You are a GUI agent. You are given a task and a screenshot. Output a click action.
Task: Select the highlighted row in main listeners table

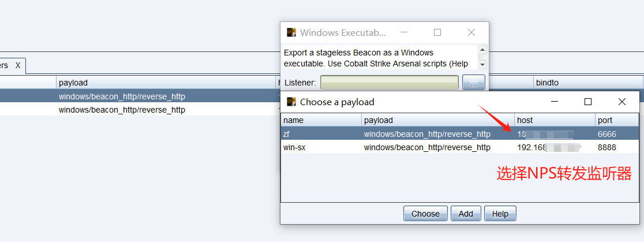[140, 96]
